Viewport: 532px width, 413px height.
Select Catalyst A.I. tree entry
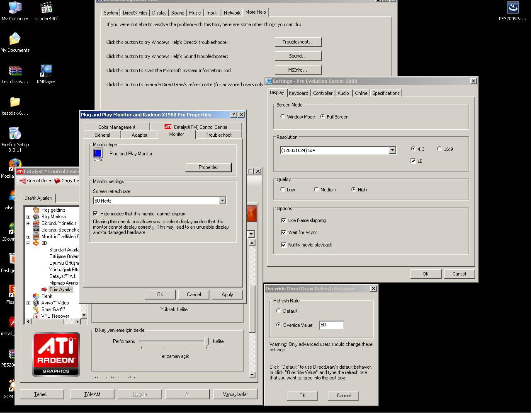point(63,276)
